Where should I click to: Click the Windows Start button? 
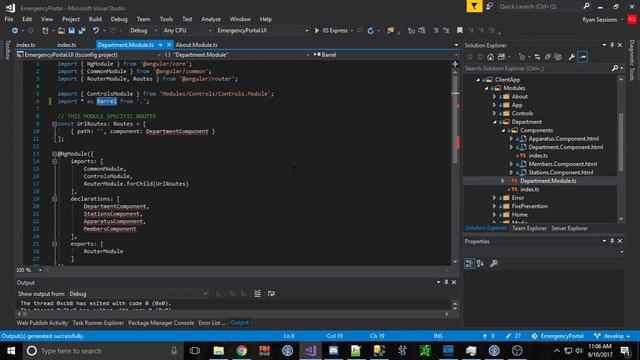(11, 351)
